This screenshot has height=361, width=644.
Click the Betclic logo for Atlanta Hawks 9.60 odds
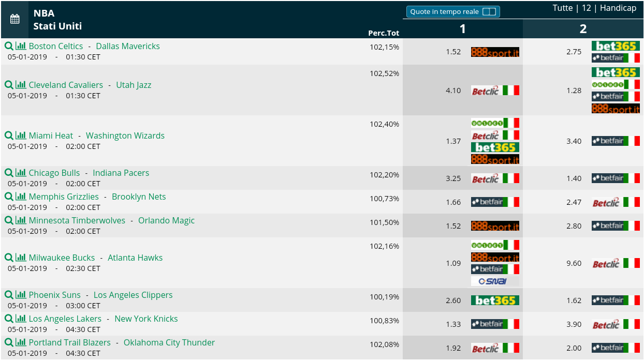pos(616,263)
